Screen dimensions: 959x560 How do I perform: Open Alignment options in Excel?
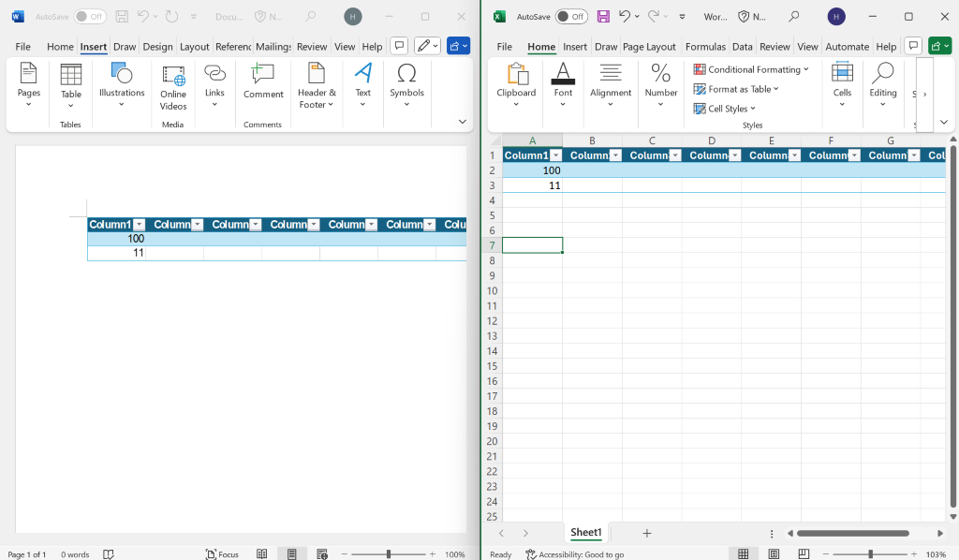[611, 85]
